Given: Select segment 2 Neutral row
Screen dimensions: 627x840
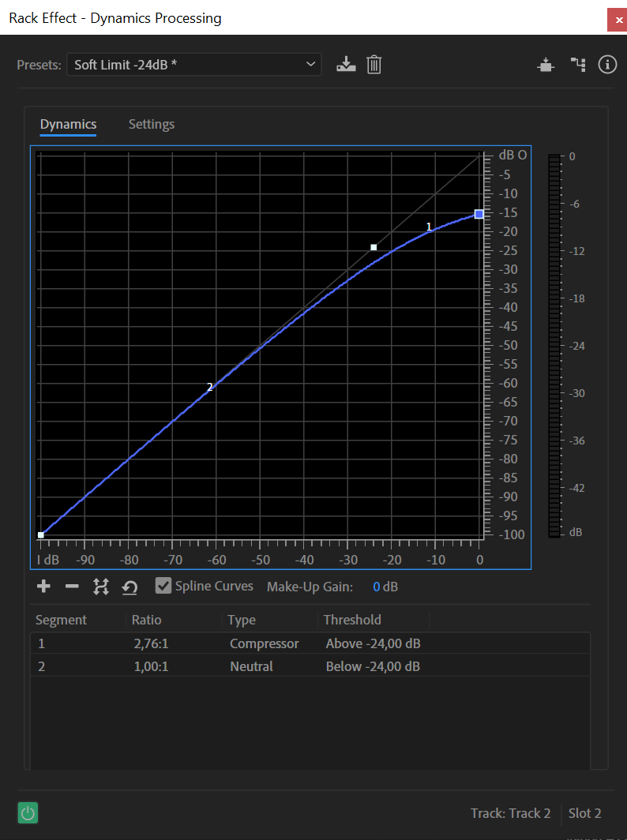Looking at the screenshot, I should pos(310,666).
